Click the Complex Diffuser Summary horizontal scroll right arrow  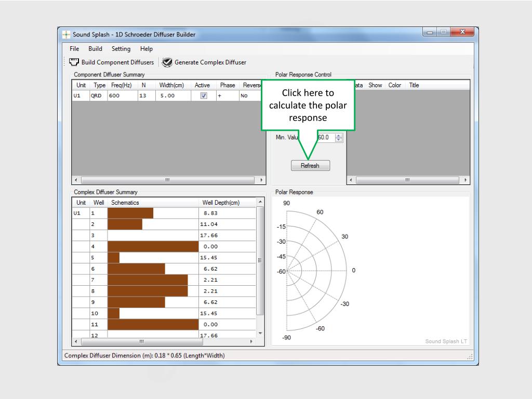pos(251,342)
